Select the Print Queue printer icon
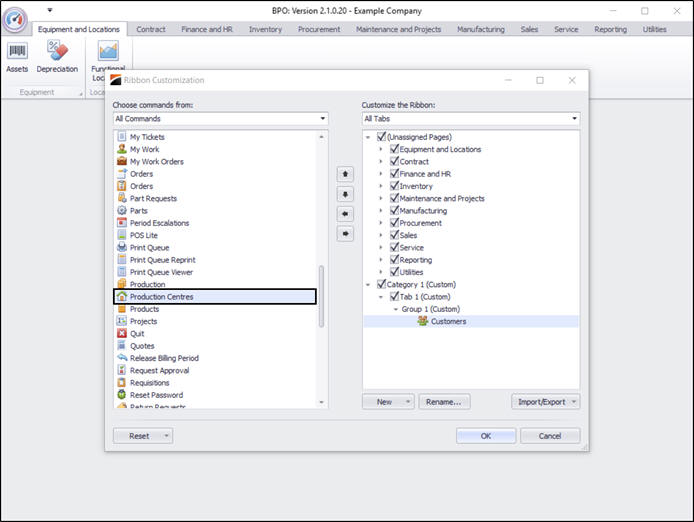The height and width of the screenshot is (522, 694). pos(122,247)
